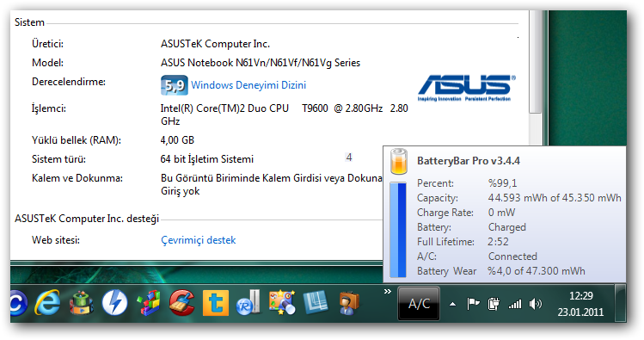Click the ASUS logo image

466,88
